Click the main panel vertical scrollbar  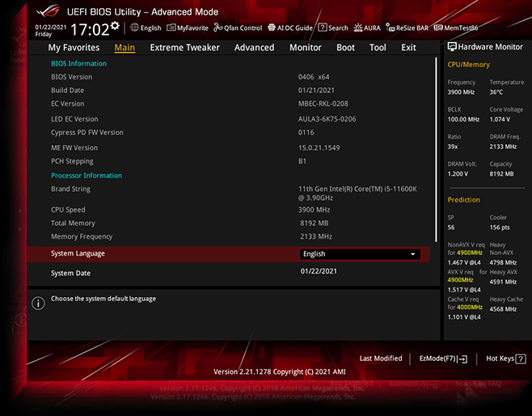point(436,150)
